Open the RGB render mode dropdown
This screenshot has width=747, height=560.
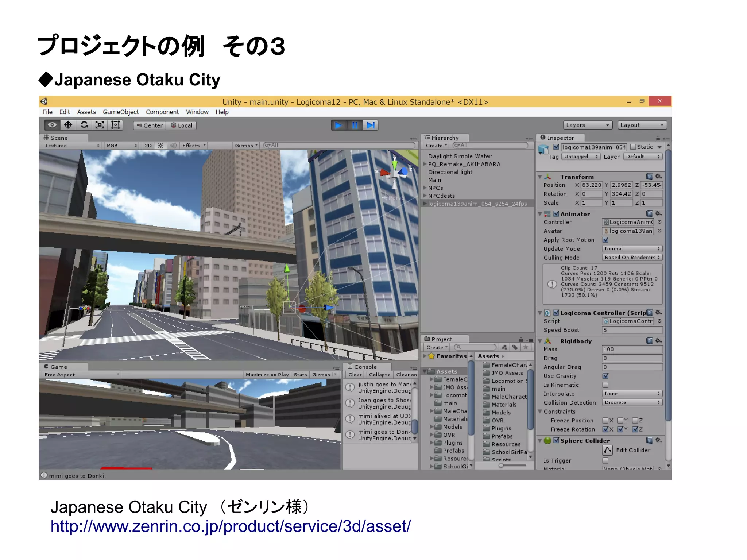tap(121, 146)
